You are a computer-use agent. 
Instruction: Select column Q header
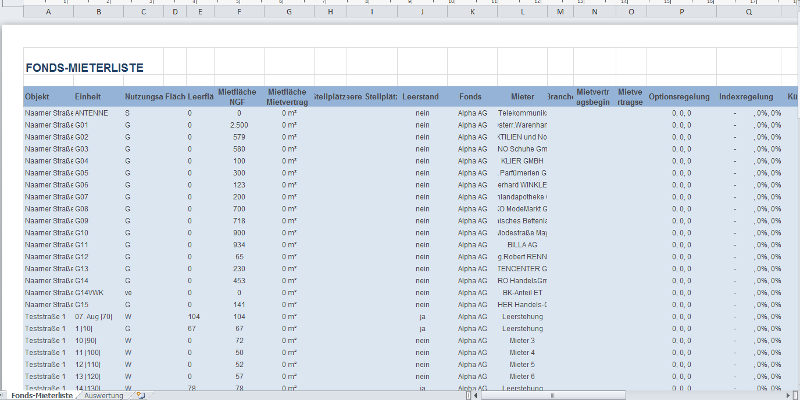click(749, 12)
